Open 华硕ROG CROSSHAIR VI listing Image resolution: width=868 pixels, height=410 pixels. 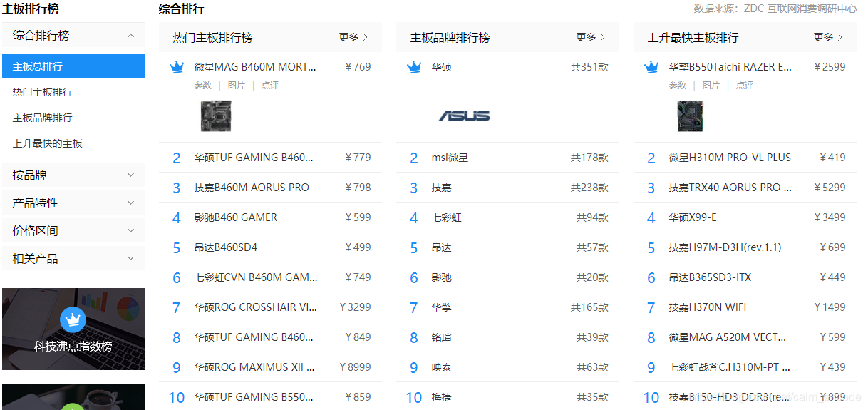[256, 307]
